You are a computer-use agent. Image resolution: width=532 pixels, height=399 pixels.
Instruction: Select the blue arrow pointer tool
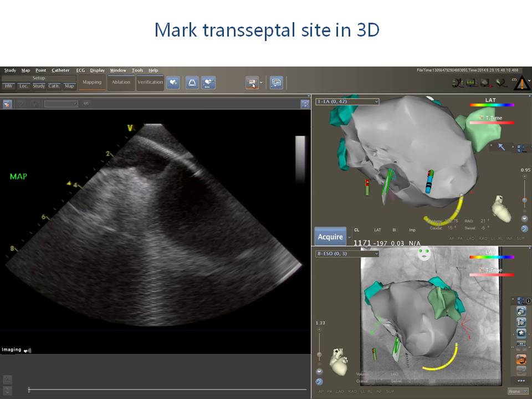tap(502, 147)
